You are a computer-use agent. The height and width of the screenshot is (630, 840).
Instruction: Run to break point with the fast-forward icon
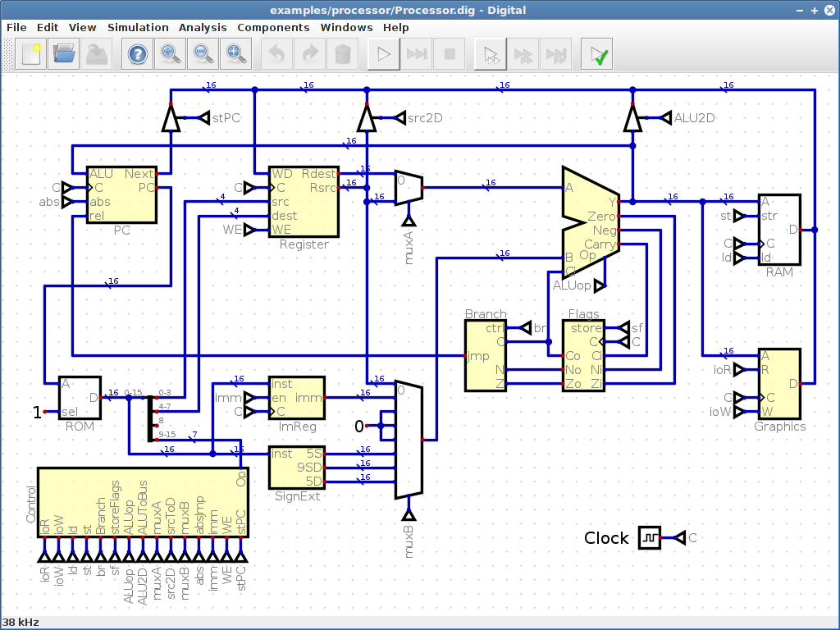[416, 53]
